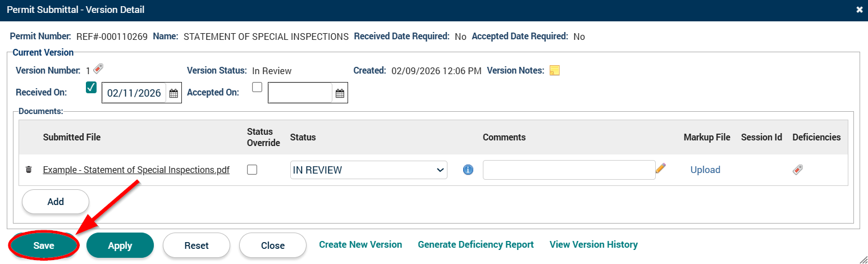Open the Accepted On calendar picker
Image resolution: width=868 pixels, height=264 pixels.
[x=340, y=93]
